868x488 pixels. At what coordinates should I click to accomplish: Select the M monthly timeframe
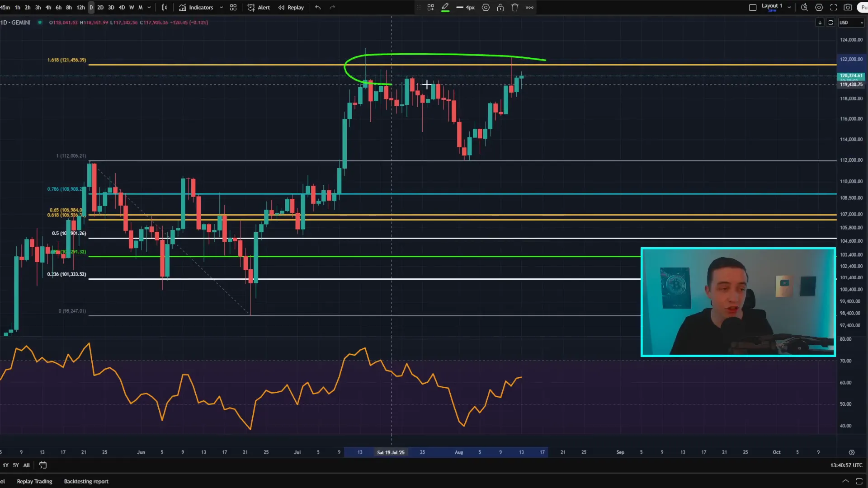141,7
